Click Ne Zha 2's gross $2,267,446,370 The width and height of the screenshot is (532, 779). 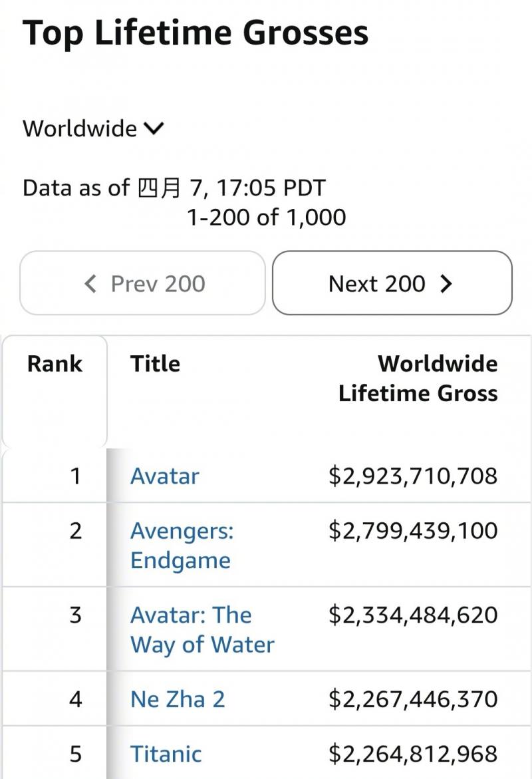pos(413,699)
